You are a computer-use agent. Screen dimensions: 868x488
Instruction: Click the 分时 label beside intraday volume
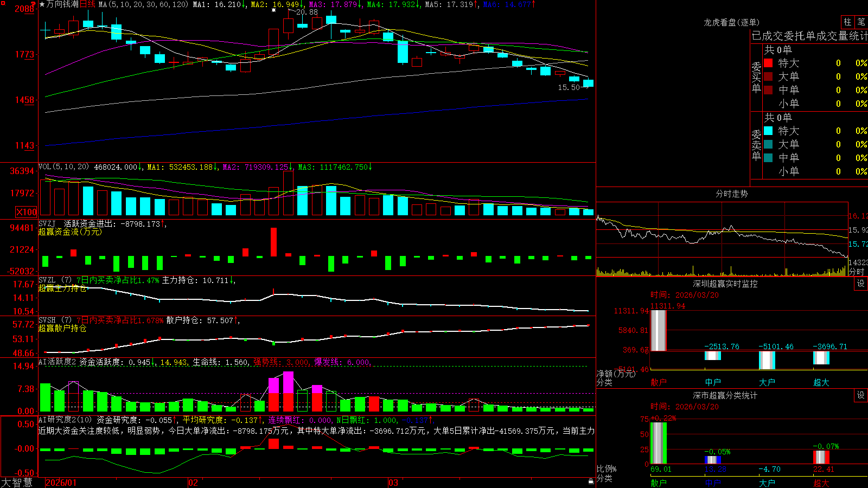coord(857,272)
